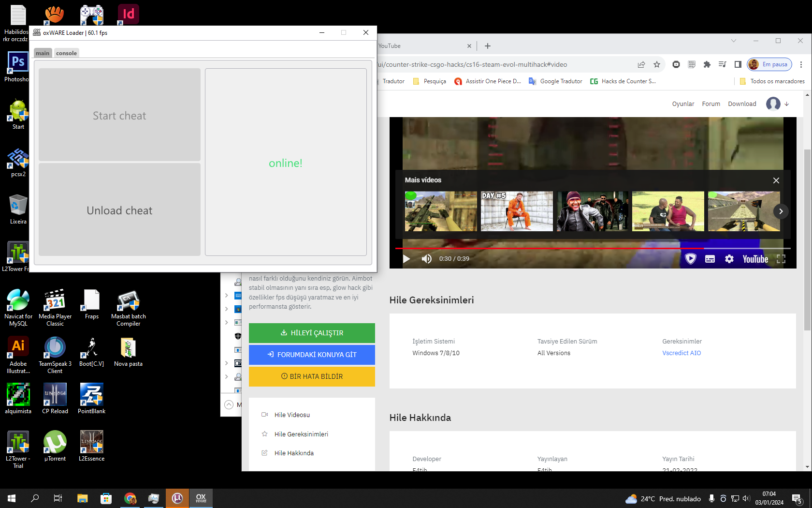Screen dimensions: 812x508
Task: Seek on the red video progress bar
Action: click(593, 248)
